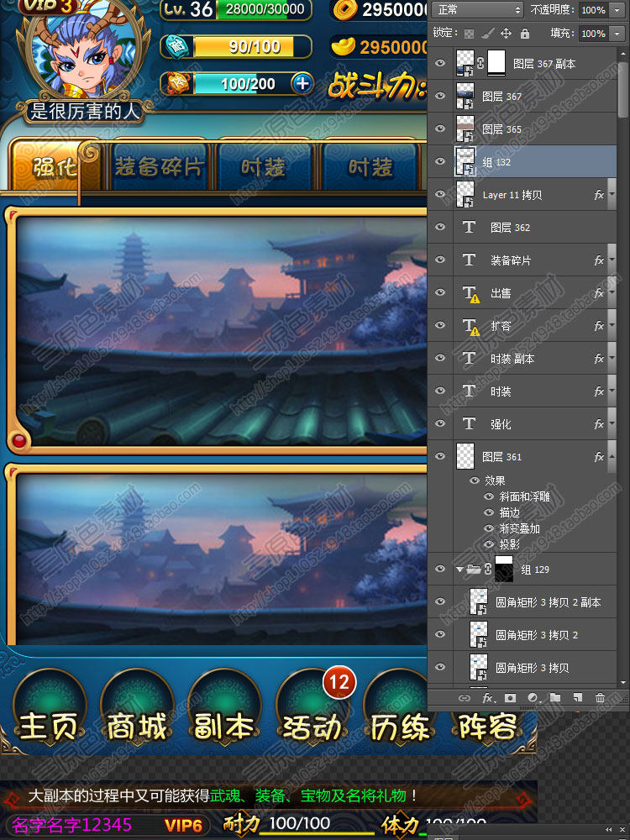Hide layer 图层 365 via eye icon
The image size is (630, 840).
[x=440, y=129]
